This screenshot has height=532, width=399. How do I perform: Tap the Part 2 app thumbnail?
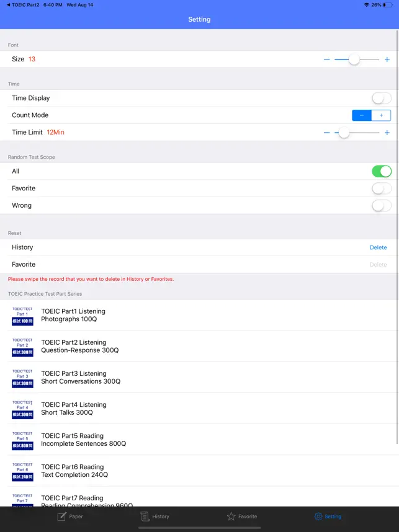click(x=22, y=347)
